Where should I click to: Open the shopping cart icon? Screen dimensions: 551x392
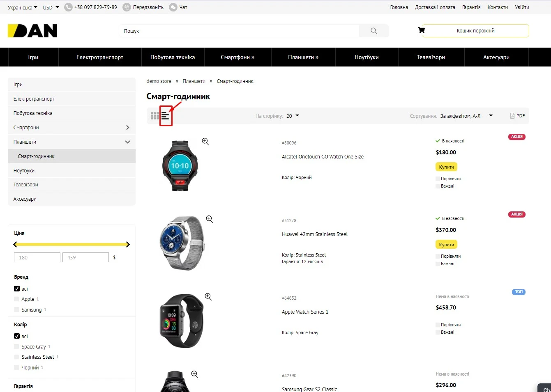(x=421, y=30)
